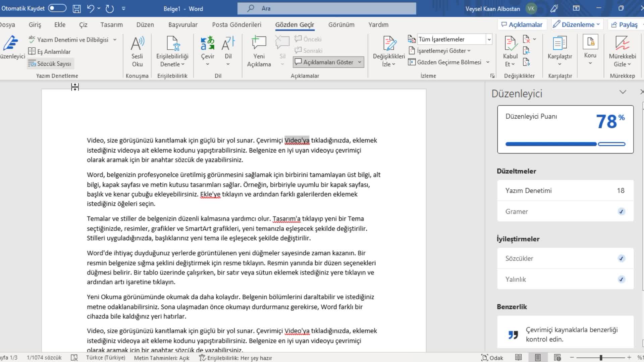Switch to the Tasarım tab

[x=111, y=24]
